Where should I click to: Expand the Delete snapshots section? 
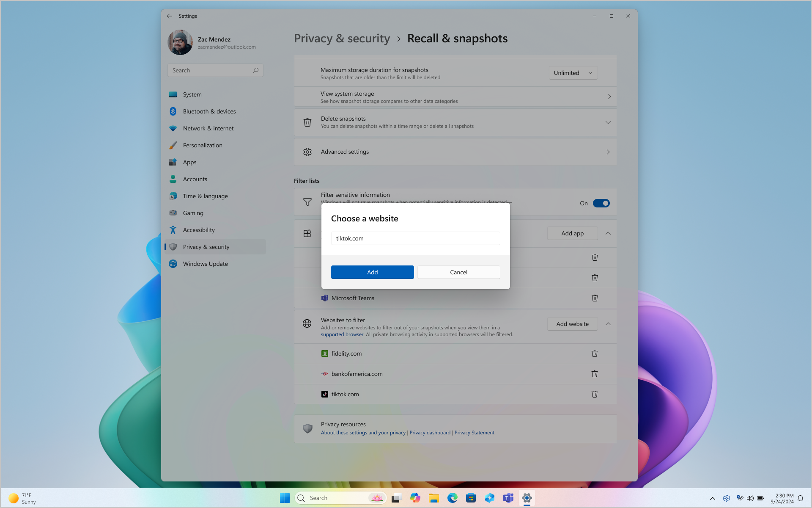pyautogui.click(x=608, y=122)
